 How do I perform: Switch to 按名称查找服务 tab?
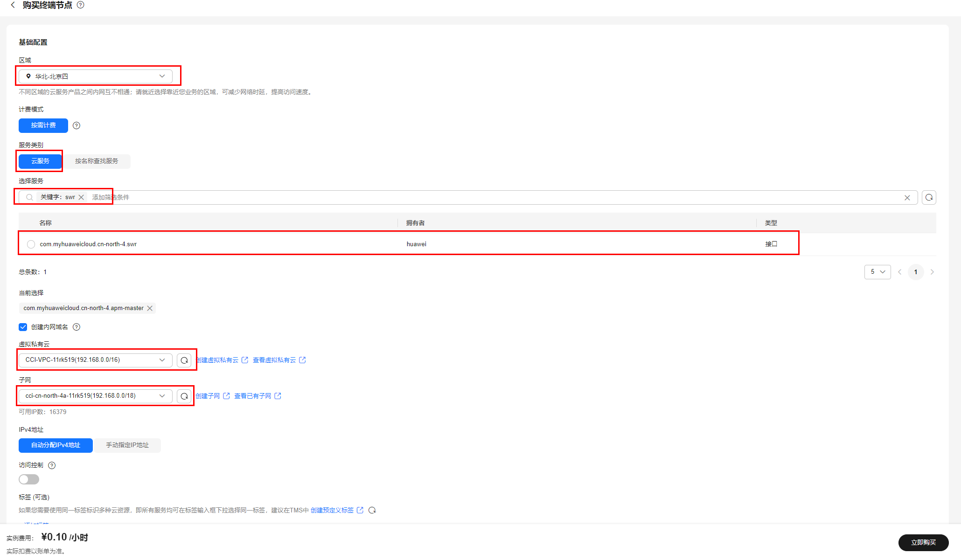(97, 161)
